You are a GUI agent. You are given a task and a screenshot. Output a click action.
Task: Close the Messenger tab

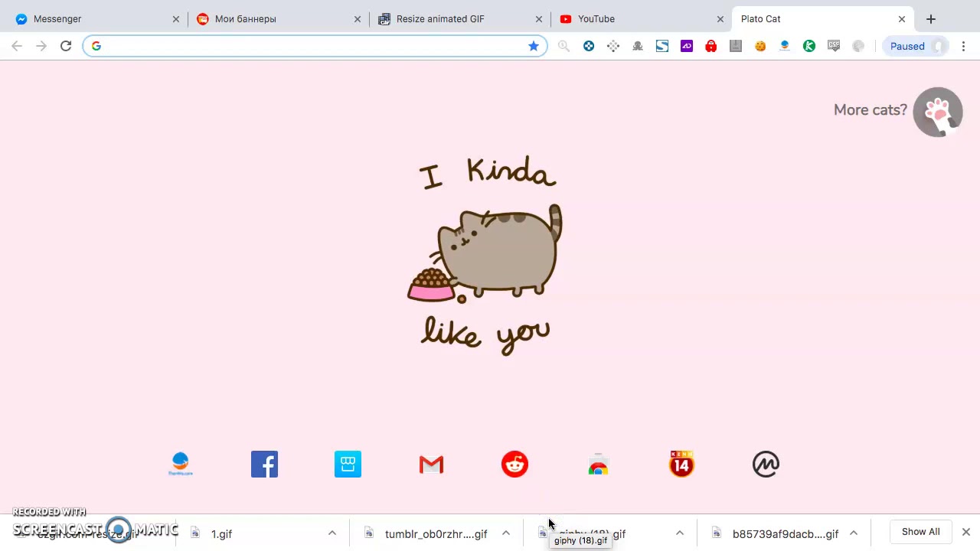pos(176,19)
